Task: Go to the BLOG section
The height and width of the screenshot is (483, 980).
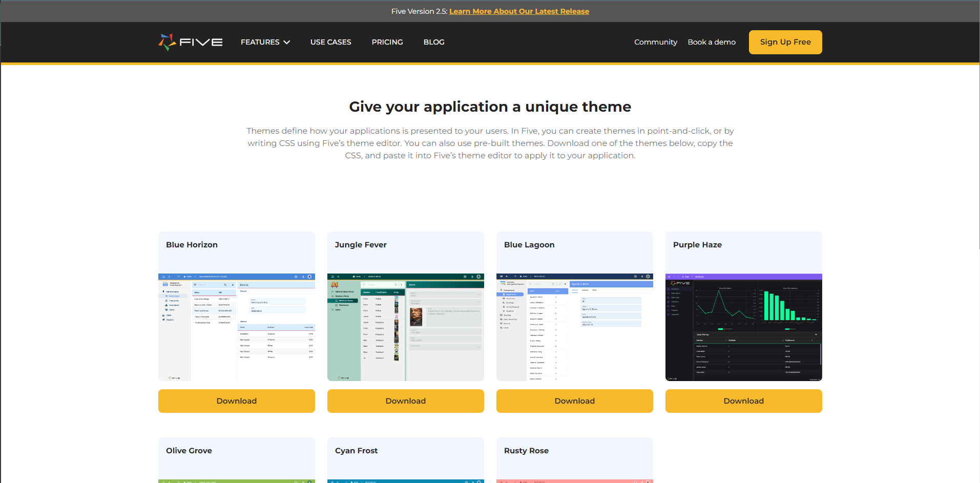Action: (433, 42)
